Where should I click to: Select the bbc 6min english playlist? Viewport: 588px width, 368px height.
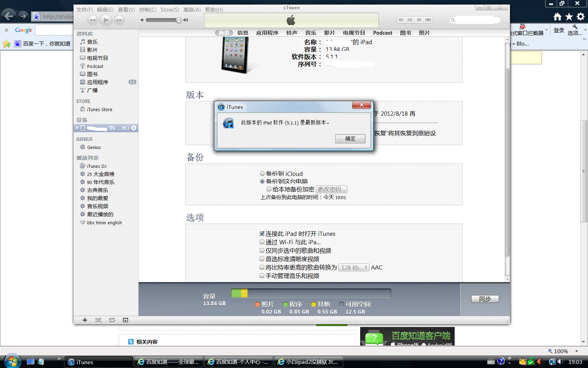(x=104, y=223)
